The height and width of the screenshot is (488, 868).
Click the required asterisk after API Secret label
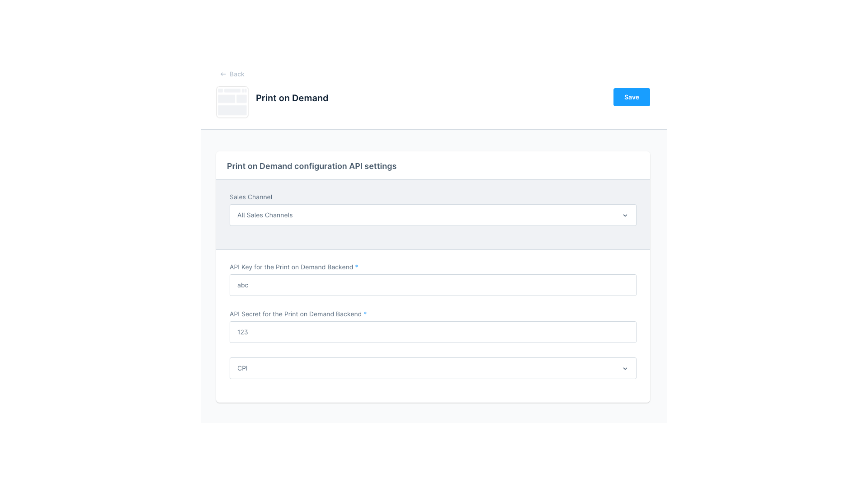[x=365, y=314]
